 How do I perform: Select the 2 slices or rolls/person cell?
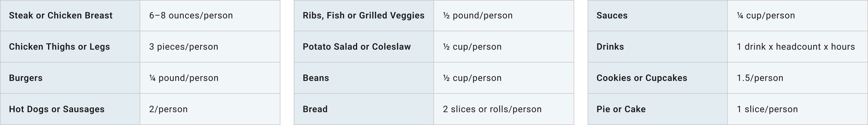point(492,109)
